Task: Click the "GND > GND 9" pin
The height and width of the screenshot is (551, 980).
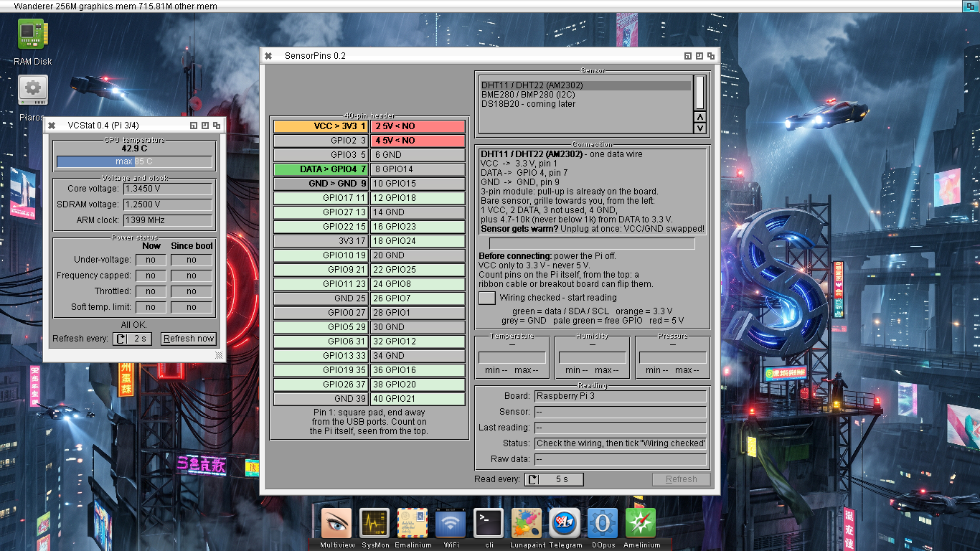Action: [321, 184]
